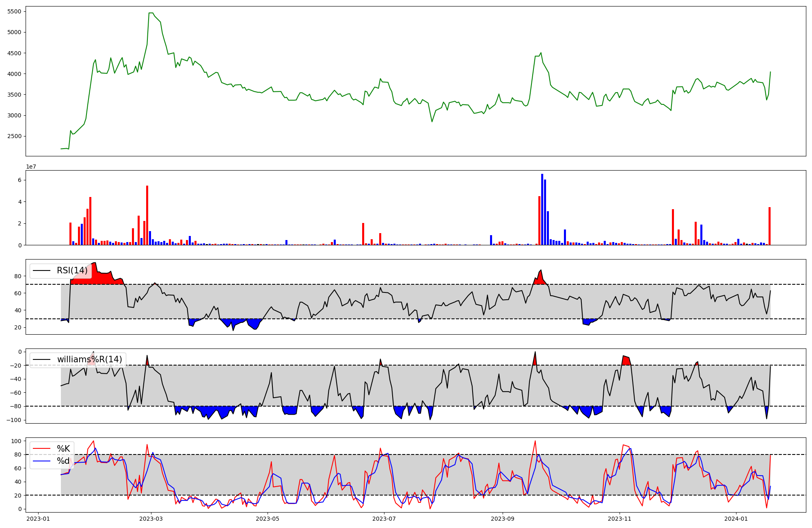The width and height of the screenshot is (812, 528).
Task: Click the tallest blue volume bar
Action: tap(542, 210)
